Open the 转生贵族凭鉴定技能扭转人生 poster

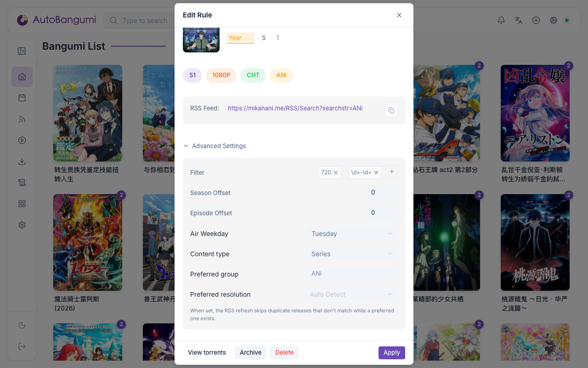click(x=88, y=113)
